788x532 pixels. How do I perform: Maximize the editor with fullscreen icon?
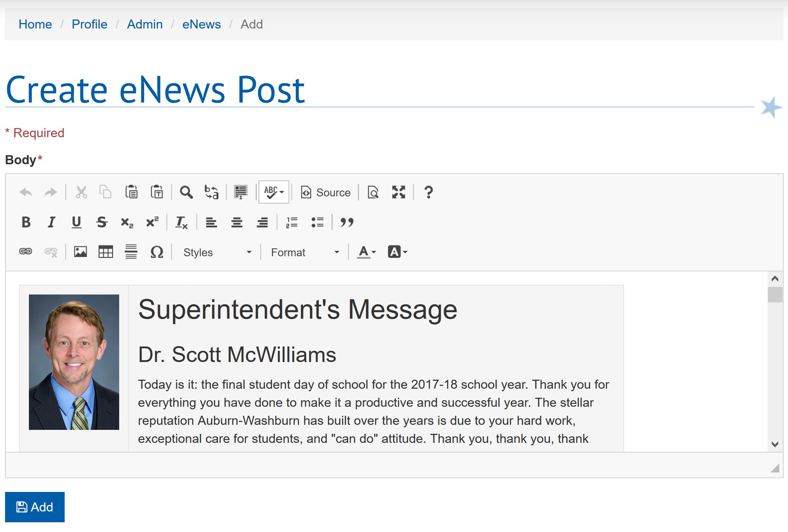click(398, 192)
